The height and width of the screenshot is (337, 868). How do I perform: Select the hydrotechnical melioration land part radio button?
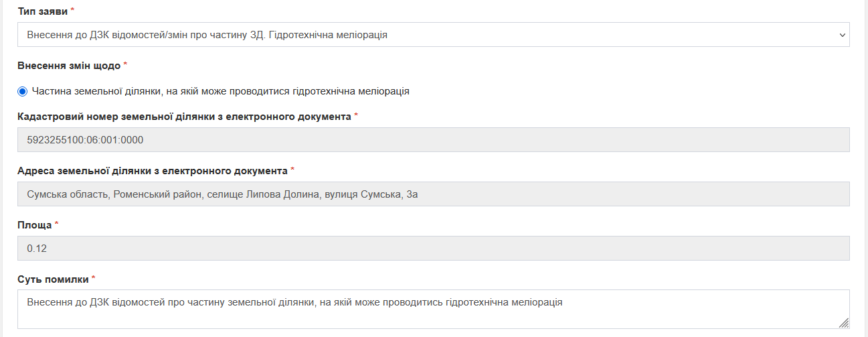click(23, 91)
